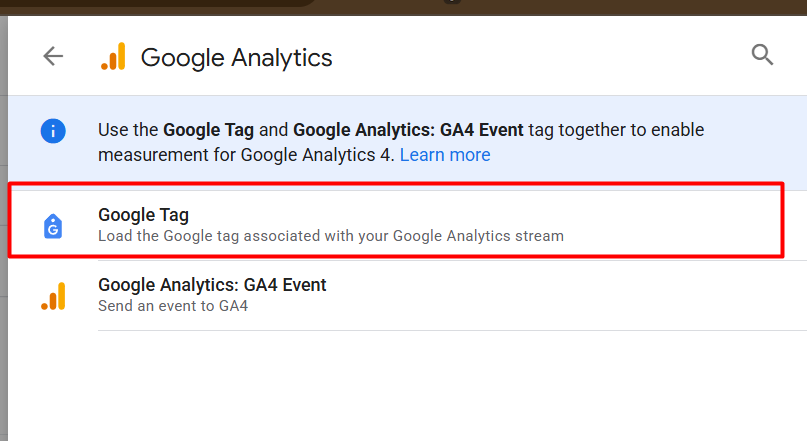Click the dimmed background strip at left edge
807x441 pixels.
point(3,250)
